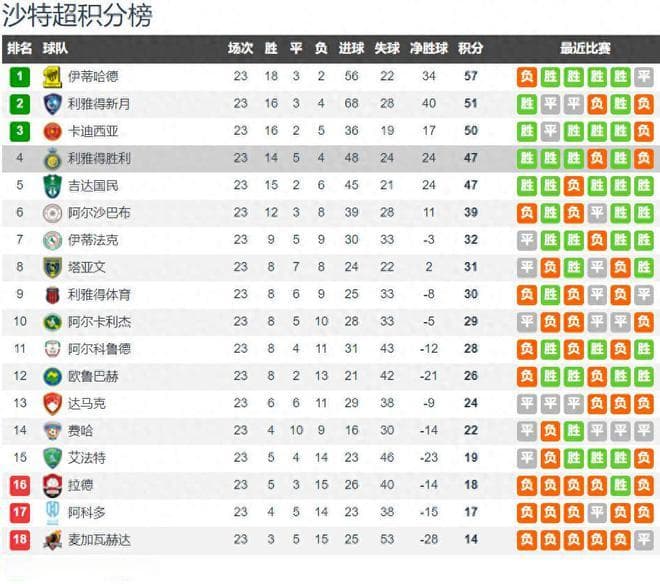
Task: Open the 阿尔沙巴布 team name link
Action: point(99,213)
